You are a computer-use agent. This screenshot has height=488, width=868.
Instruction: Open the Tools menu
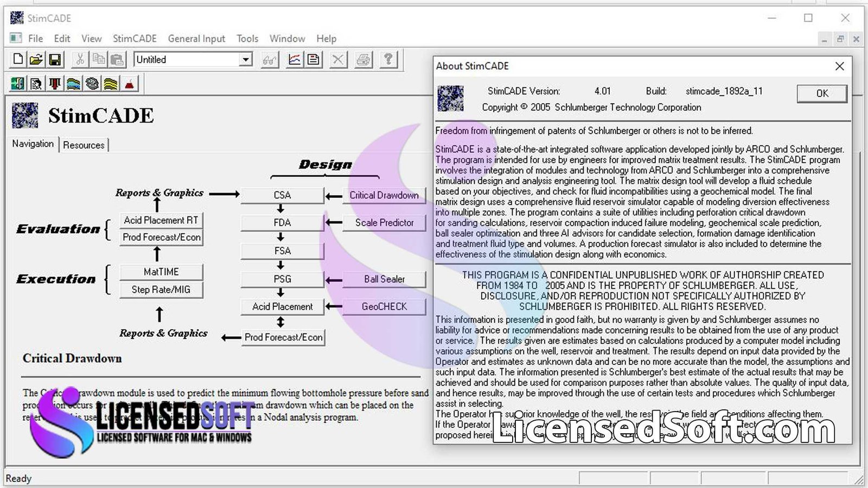pyautogui.click(x=247, y=38)
